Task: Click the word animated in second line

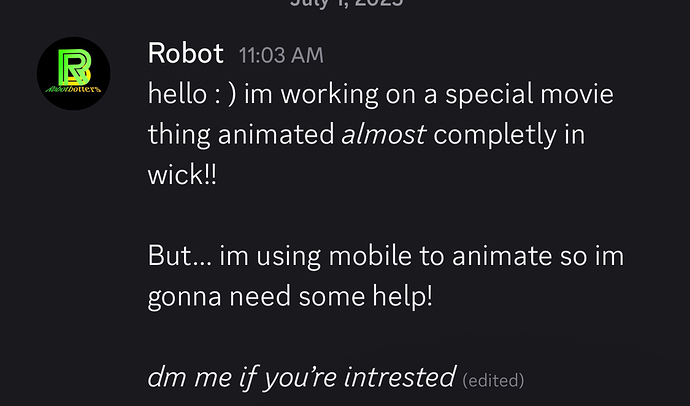Action: click(276, 134)
